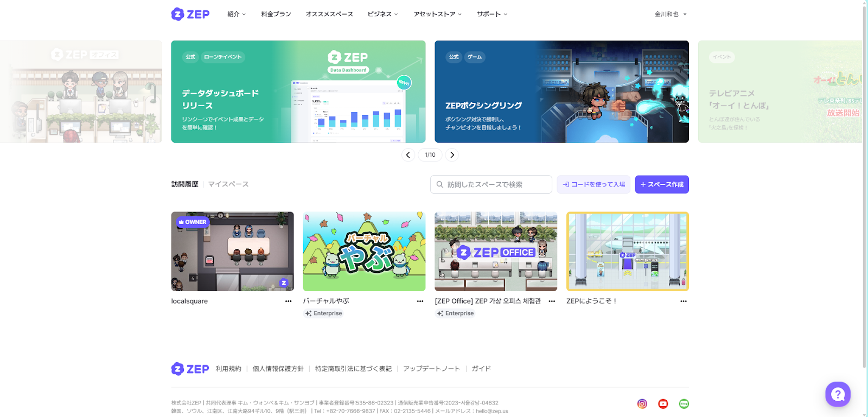Click the Enterprise tag under バーチャルやぶ

click(323, 313)
